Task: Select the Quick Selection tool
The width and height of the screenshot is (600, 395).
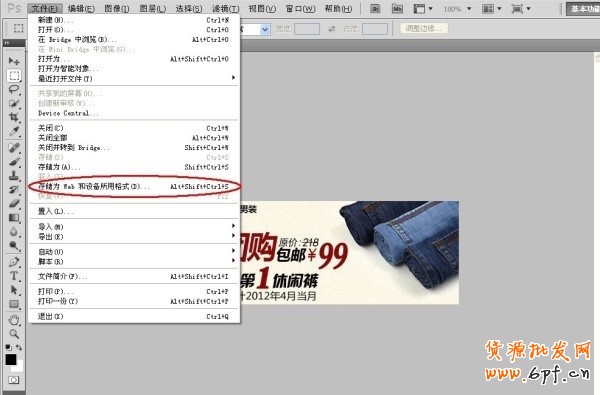Action: pyautogui.click(x=14, y=103)
